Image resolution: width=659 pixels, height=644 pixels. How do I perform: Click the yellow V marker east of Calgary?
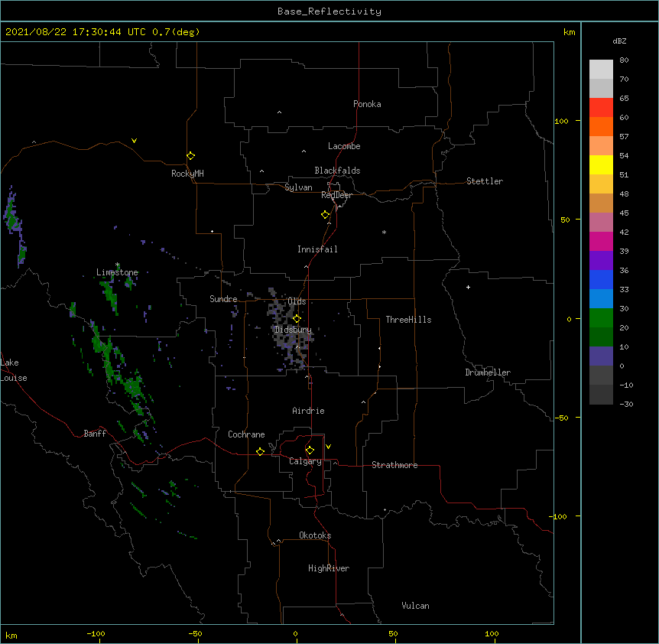coord(328,446)
